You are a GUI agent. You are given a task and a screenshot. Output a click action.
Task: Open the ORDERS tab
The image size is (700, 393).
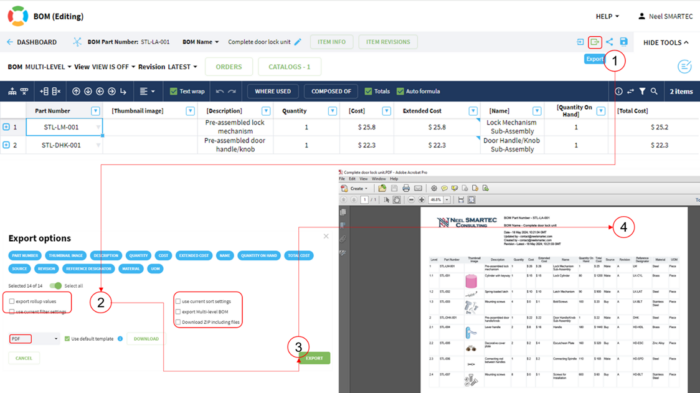pyautogui.click(x=229, y=67)
